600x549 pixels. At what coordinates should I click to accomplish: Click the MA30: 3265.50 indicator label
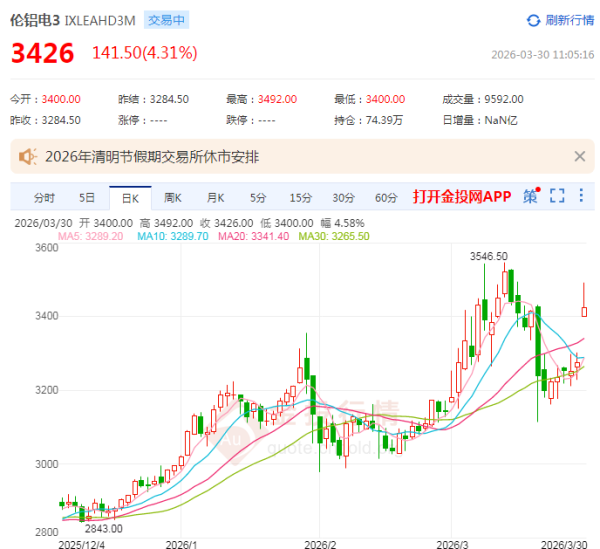click(x=334, y=236)
